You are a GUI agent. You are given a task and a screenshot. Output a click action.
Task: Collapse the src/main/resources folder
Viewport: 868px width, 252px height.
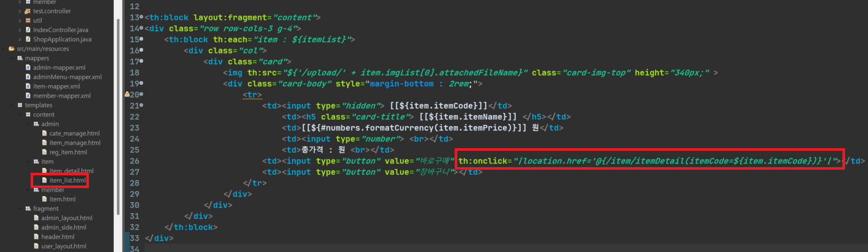4,49
